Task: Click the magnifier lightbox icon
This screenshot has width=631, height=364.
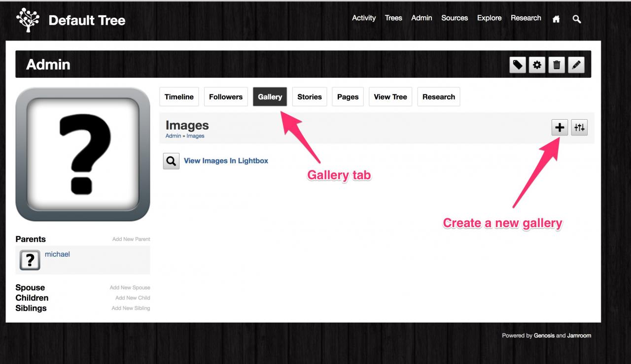Action: point(171,161)
